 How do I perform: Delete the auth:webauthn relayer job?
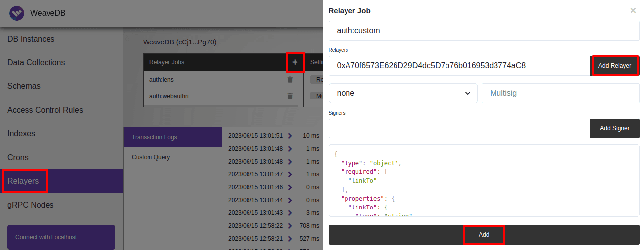click(x=290, y=96)
